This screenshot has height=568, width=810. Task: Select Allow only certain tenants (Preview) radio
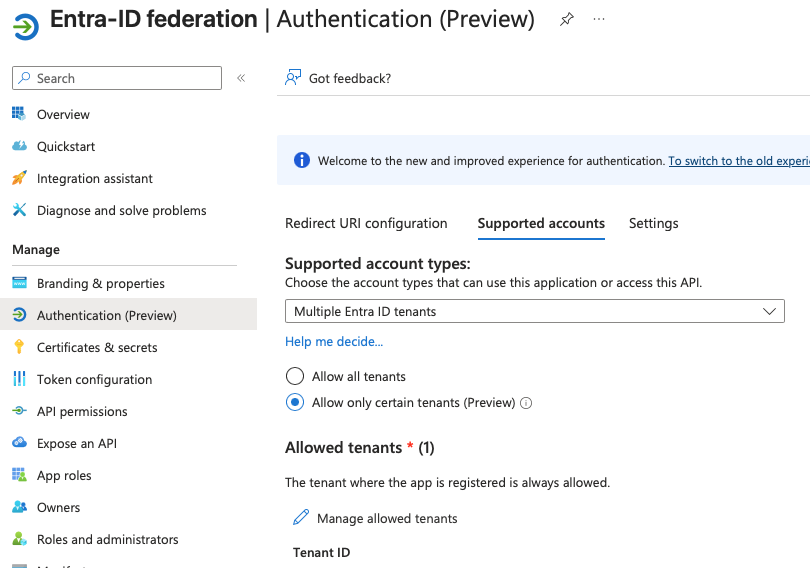tap(295, 402)
